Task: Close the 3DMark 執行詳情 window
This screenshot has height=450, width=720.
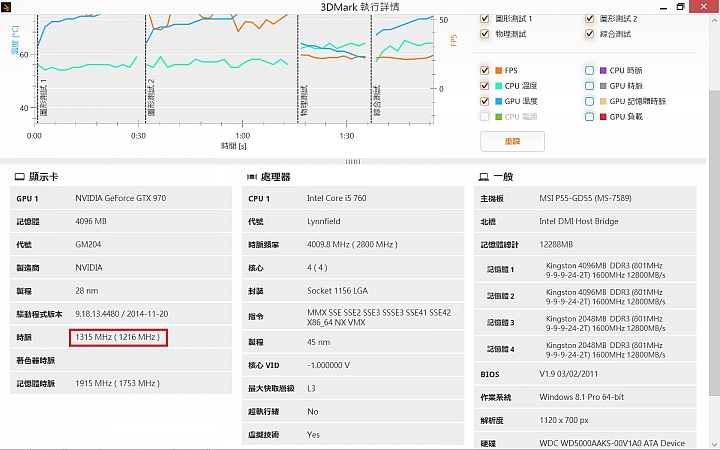Action: (x=705, y=6)
